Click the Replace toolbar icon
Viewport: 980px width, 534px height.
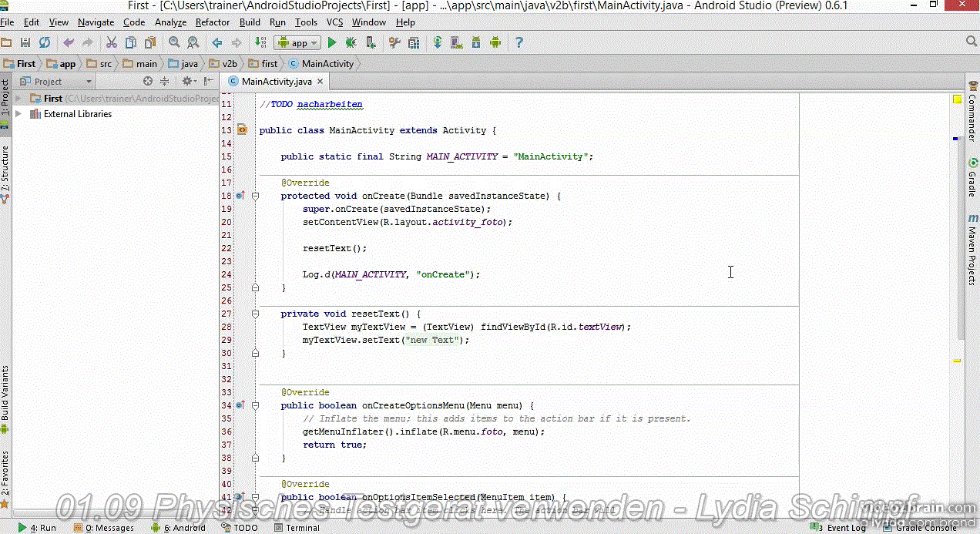click(x=193, y=42)
